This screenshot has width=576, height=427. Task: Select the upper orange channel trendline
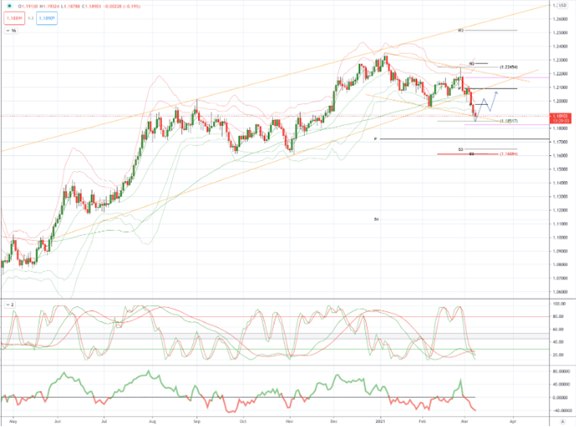point(276,77)
